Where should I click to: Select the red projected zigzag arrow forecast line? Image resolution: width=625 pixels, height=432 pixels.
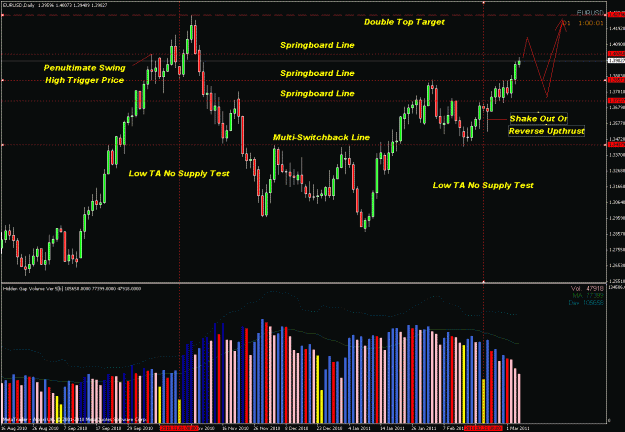coord(544,58)
